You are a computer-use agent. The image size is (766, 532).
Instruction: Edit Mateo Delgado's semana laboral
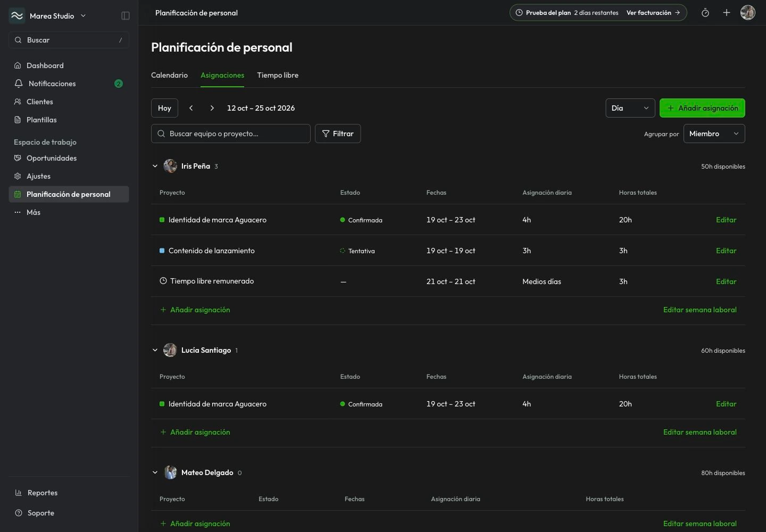(x=700, y=523)
